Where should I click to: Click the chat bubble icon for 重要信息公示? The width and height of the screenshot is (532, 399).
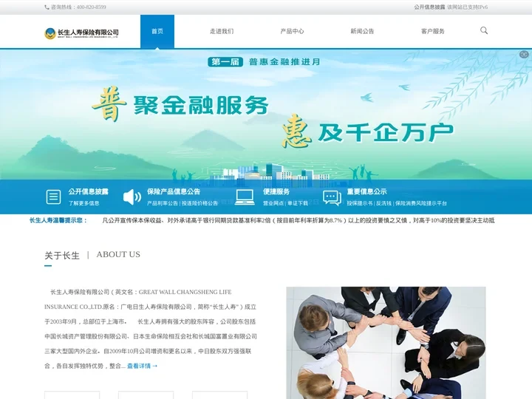tap(332, 198)
